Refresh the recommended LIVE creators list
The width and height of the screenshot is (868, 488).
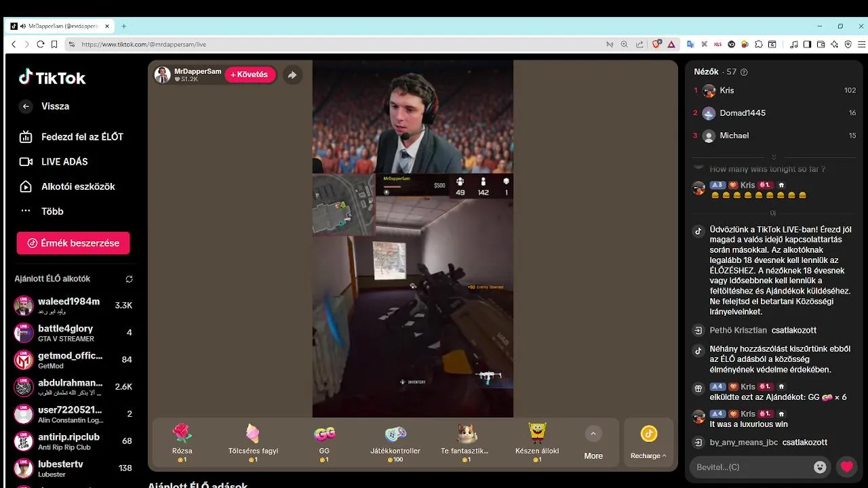pyautogui.click(x=129, y=279)
